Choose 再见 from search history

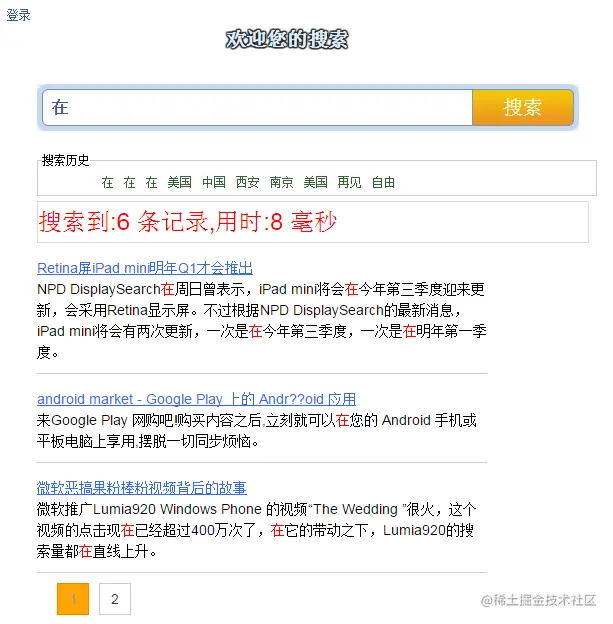(349, 182)
